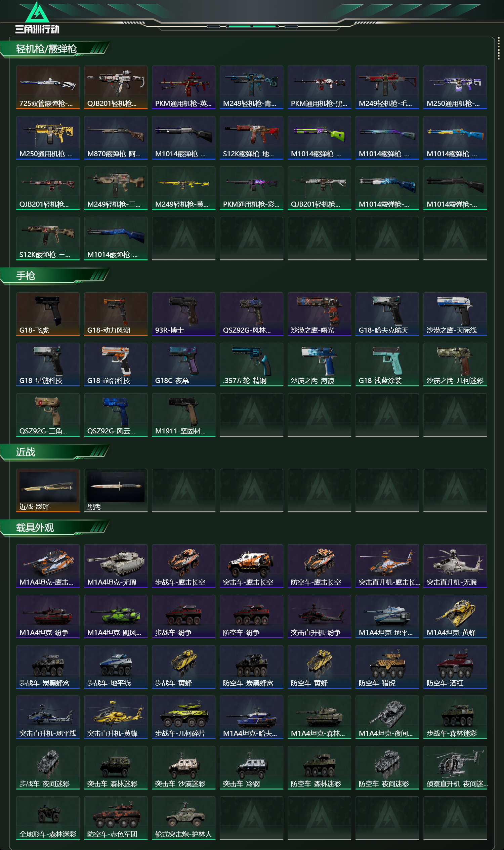Pick the 全地形车-森林迷彩 vehicle skin

[48, 818]
